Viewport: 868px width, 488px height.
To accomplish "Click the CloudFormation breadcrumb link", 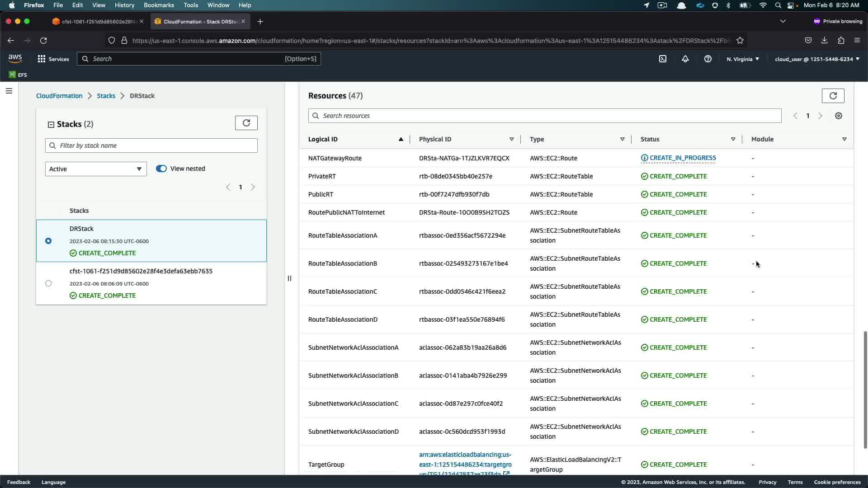I will point(59,96).
